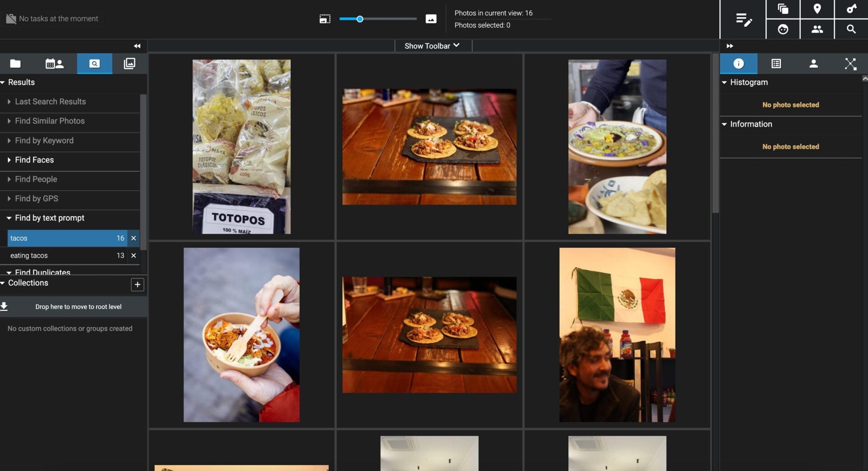This screenshot has height=471, width=868.
Task: Switch to the calendar timeline view
Action: click(x=54, y=63)
